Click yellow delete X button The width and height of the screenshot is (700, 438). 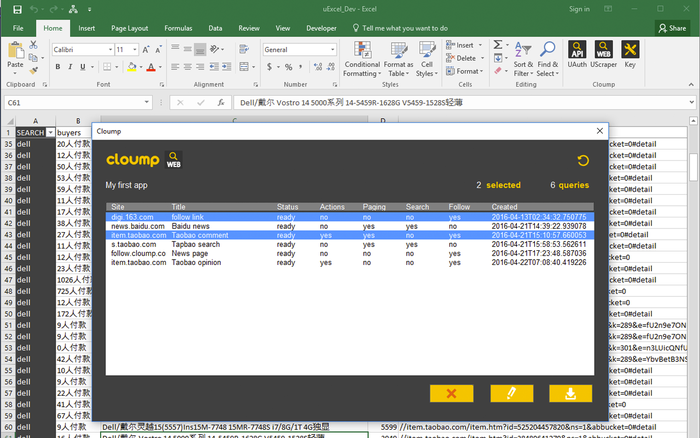[x=451, y=393]
